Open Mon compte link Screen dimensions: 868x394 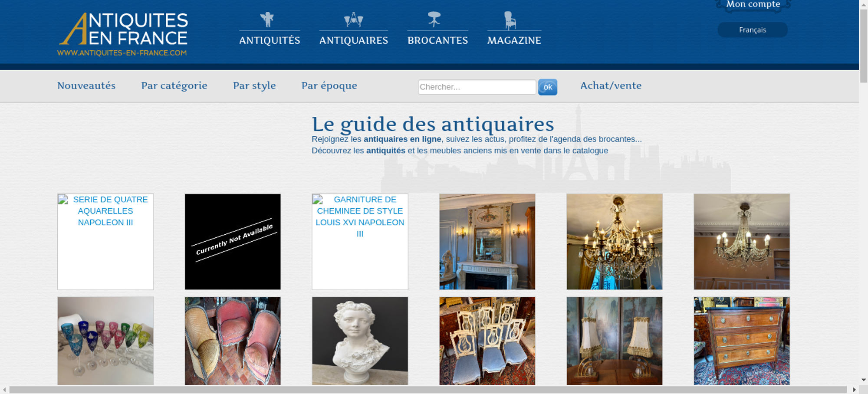753,4
